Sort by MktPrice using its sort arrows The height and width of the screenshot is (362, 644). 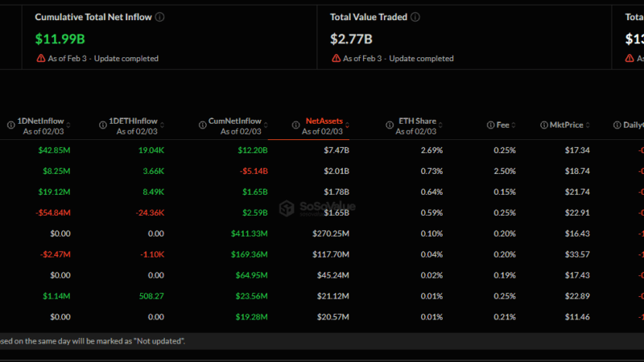588,125
